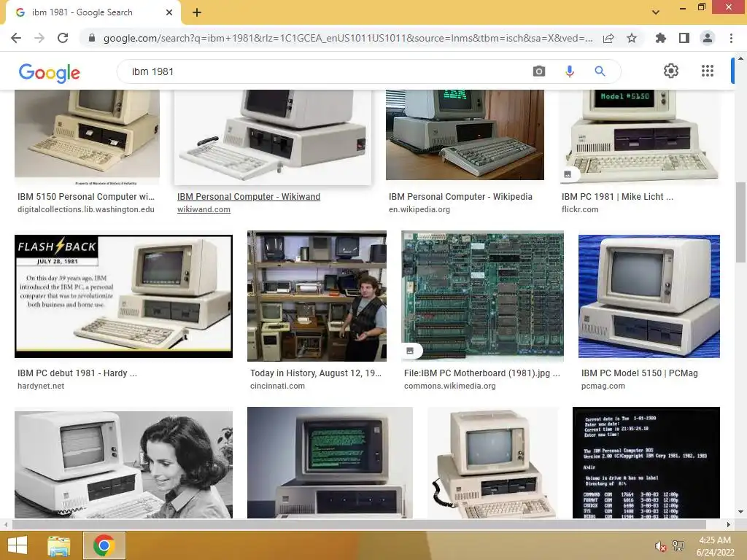Click hardynet.net source text
The image size is (747, 560).
[x=41, y=386]
